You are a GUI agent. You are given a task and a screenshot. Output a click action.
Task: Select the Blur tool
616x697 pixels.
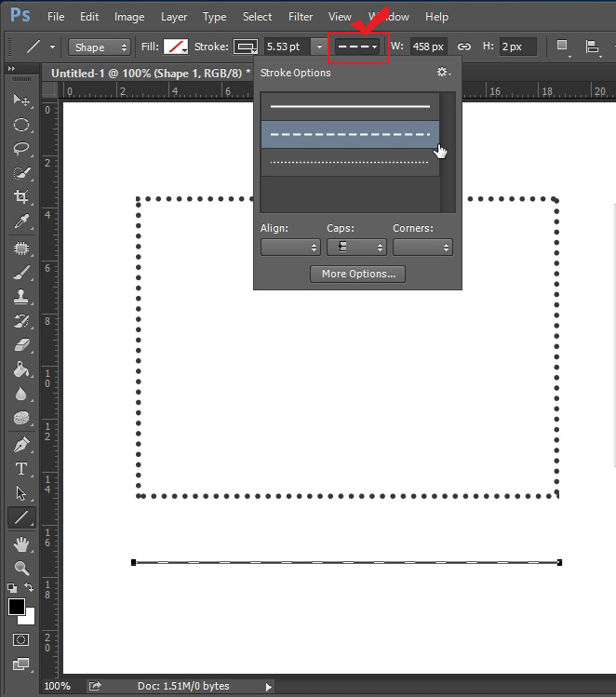pyautogui.click(x=21, y=394)
